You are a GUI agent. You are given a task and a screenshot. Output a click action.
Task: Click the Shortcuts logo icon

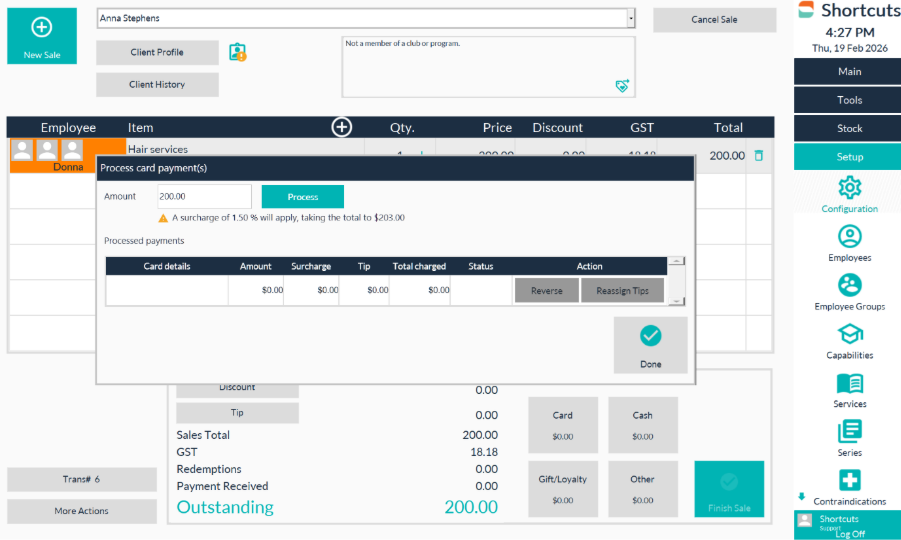[806, 10]
